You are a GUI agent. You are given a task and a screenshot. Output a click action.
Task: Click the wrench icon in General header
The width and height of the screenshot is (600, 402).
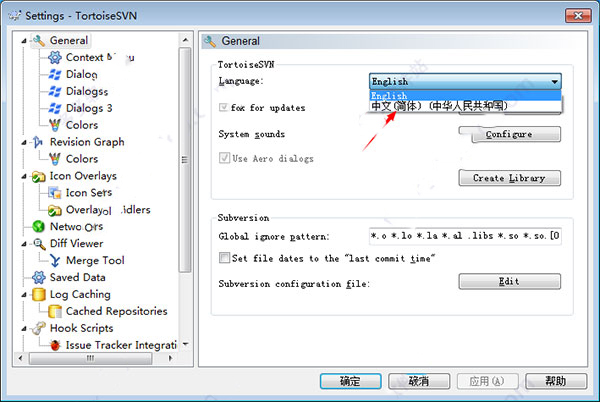click(x=210, y=41)
